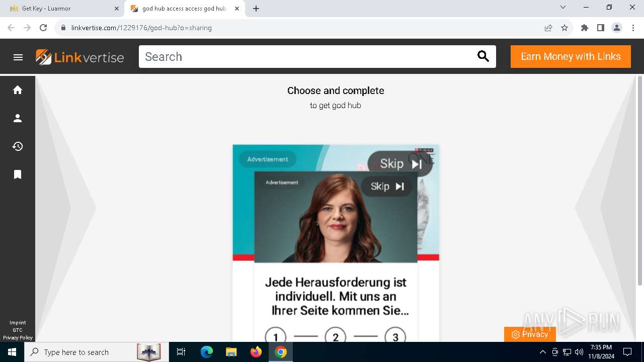View site information lock icon
The height and width of the screenshot is (362, 644).
tap(63, 28)
